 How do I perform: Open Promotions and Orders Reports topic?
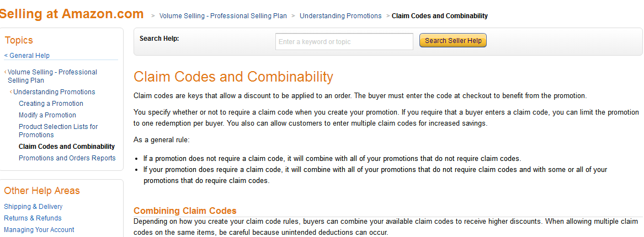pyautogui.click(x=67, y=158)
